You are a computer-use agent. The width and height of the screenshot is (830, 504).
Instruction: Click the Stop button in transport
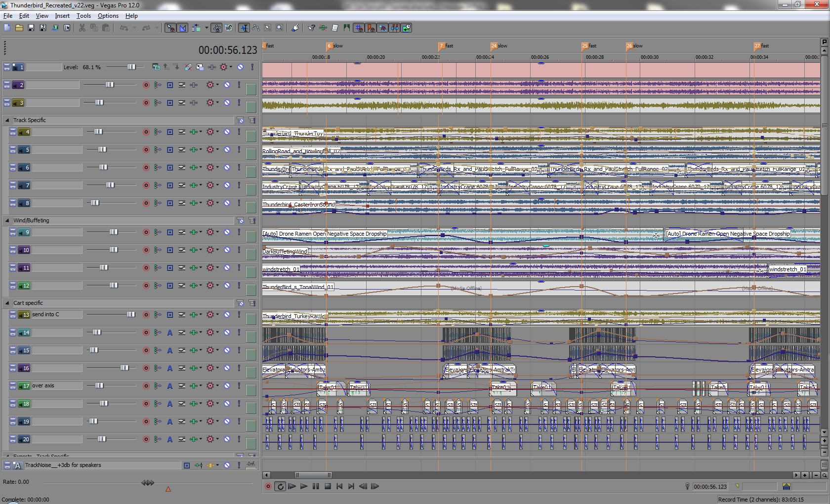click(x=328, y=486)
